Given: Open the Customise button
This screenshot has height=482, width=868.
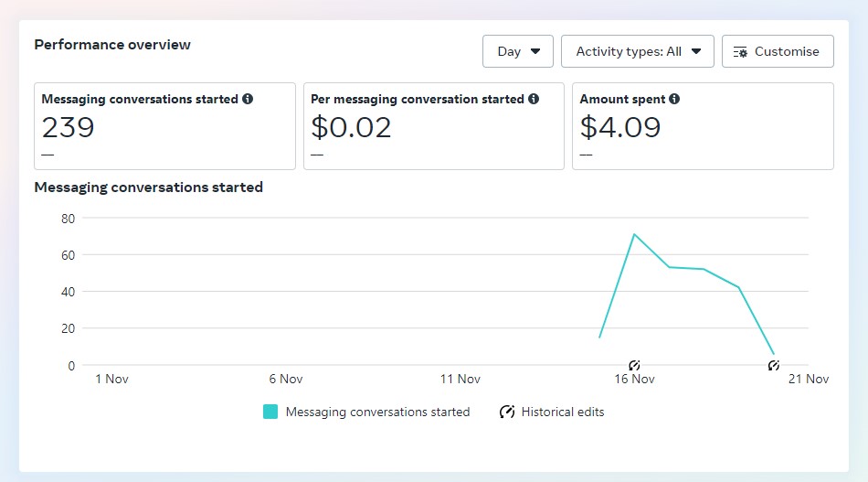Looking at the screenshot, I should (778, 51).
